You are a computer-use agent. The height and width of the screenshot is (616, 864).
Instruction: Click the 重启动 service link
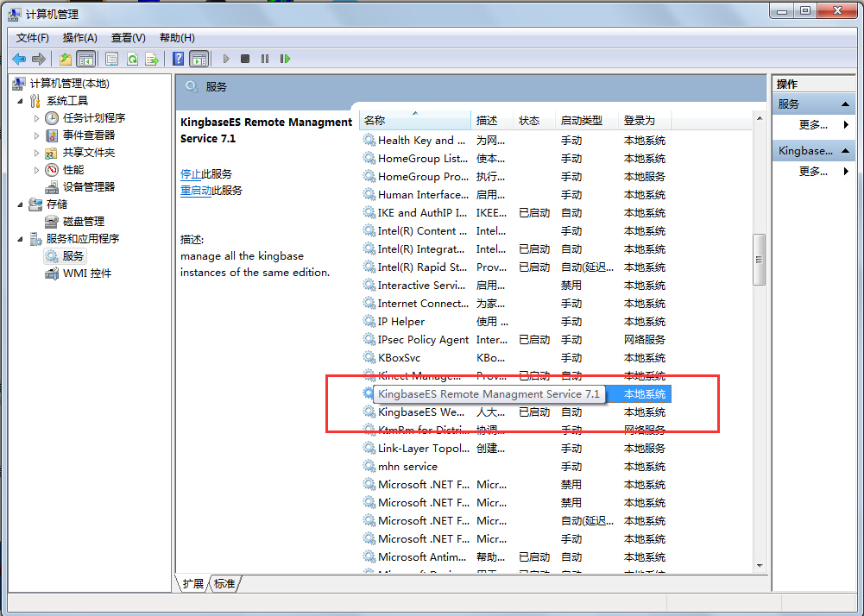coord(196,191)
